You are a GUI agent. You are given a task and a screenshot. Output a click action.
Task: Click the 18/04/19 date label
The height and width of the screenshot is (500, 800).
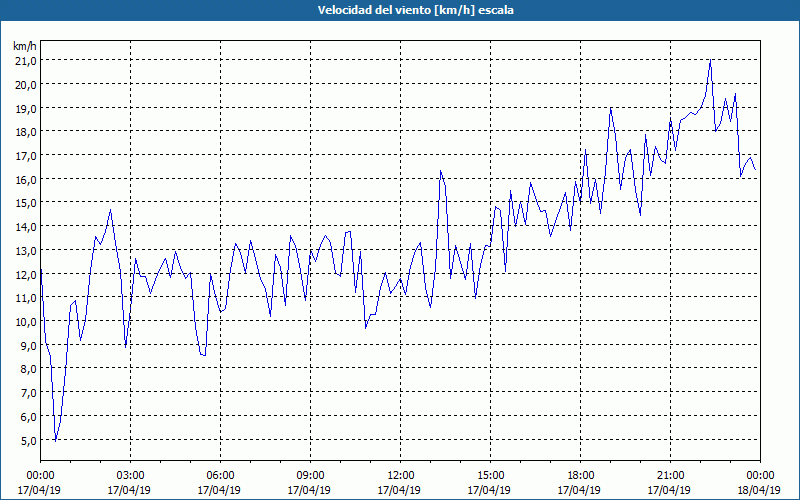coord(759,490)
